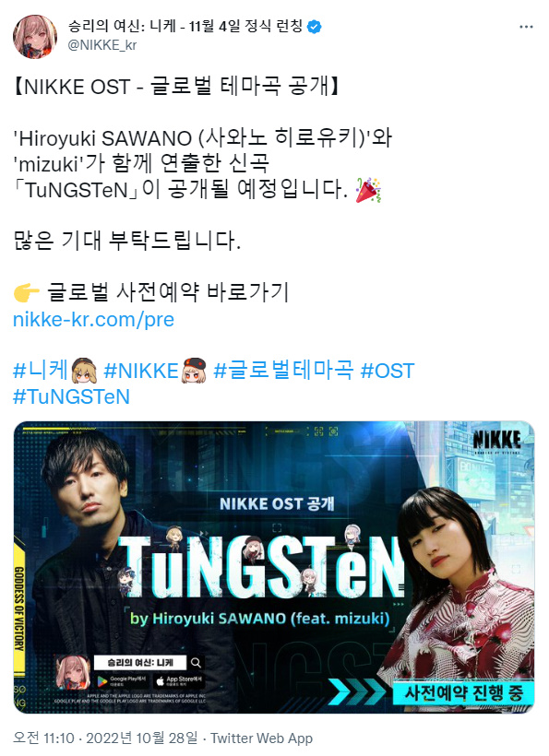The width and height of the screenshot is (549, 756).
Task: Open the #글로벌테마곡 hashtag
Action: click(283, 371)
